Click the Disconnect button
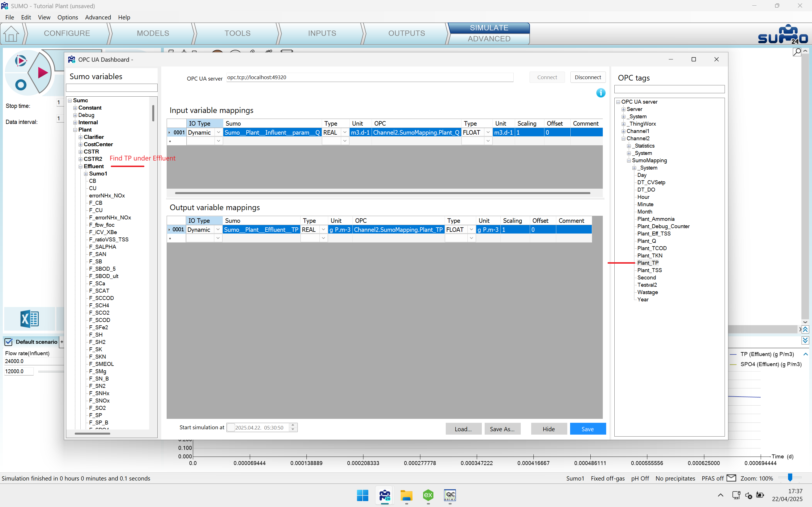Screen dimensions: 812x507 tap(588, 77)
